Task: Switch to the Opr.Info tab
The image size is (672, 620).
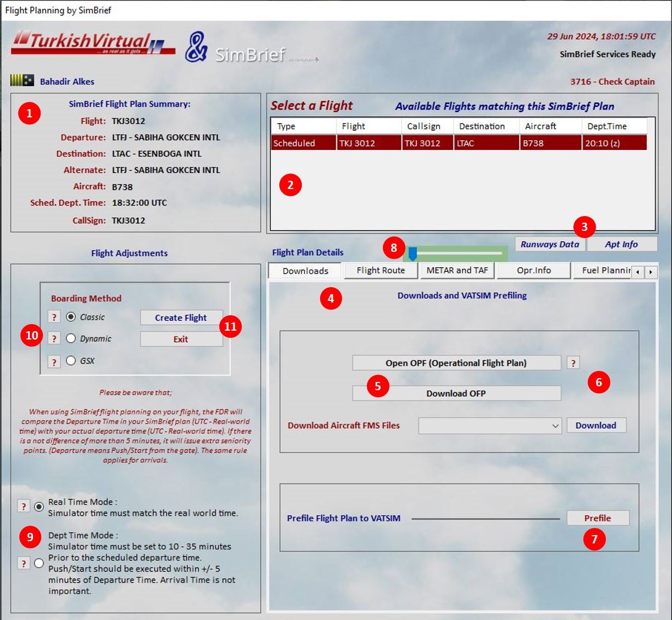Action: (x=534, y=270)
